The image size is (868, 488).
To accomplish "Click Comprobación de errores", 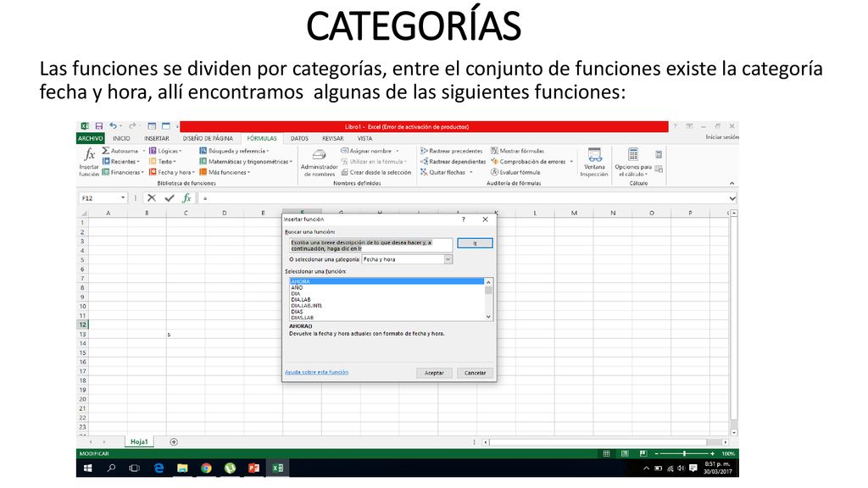I will point(532,162).
